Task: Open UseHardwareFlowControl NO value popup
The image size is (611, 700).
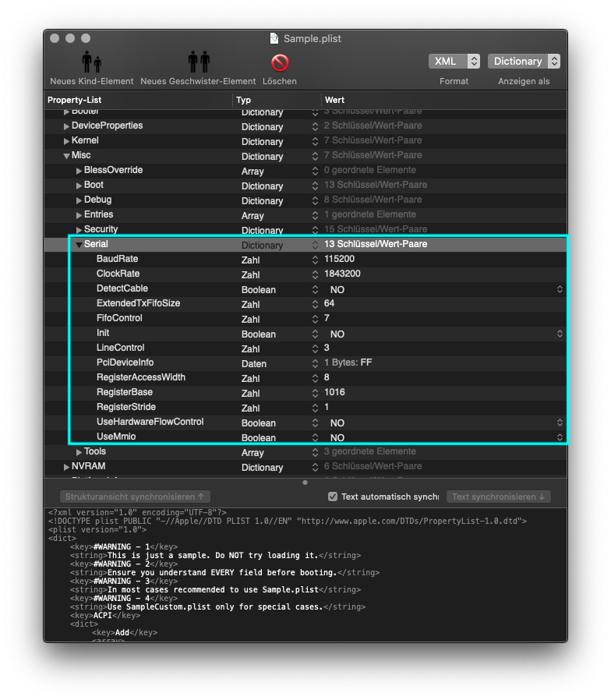Action: (x=560, y=422)
